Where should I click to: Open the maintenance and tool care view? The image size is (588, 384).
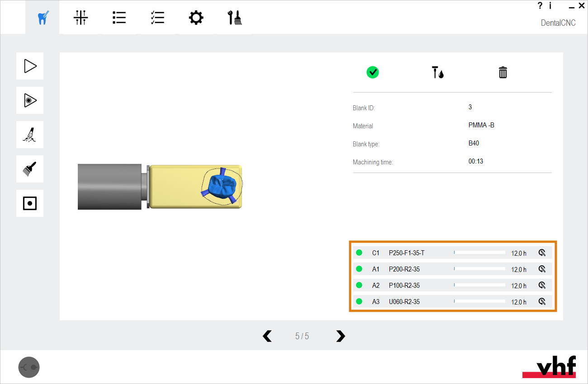[233, 17]
